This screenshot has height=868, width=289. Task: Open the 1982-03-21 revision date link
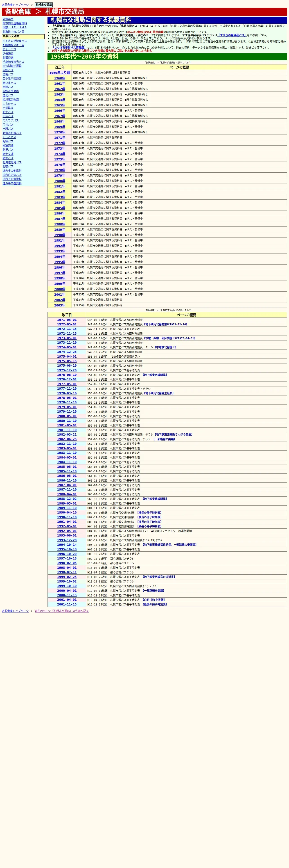point(67,435)
